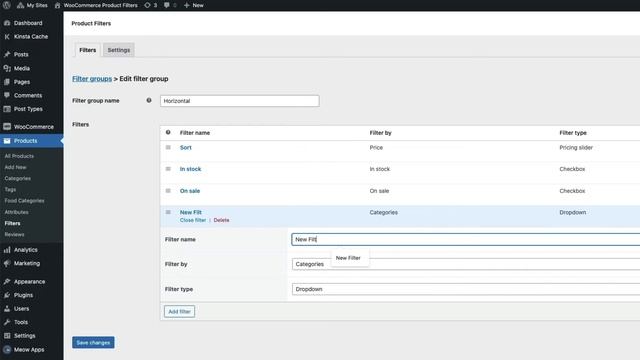Click the drag handle of Sort row
Viewport: 640px width, 360px height.
pos(168,147)
